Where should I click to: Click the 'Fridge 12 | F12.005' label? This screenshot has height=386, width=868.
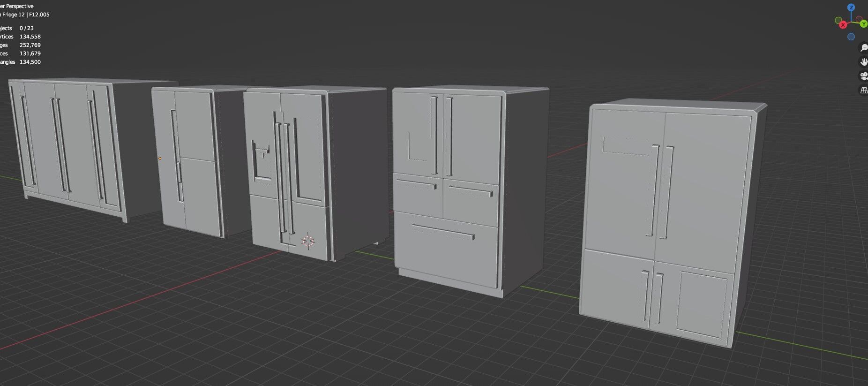coord(26,15)
